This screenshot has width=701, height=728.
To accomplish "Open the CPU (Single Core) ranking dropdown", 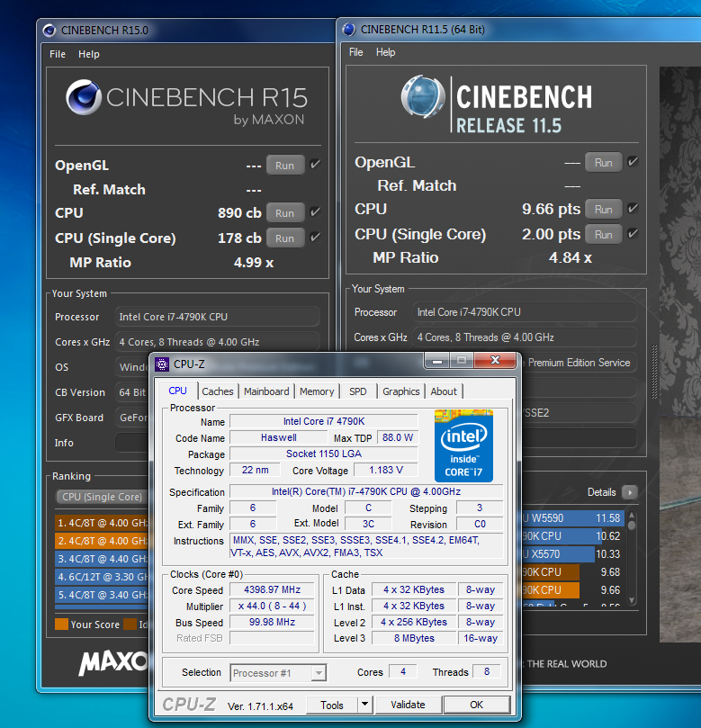I will coord(102,497).
